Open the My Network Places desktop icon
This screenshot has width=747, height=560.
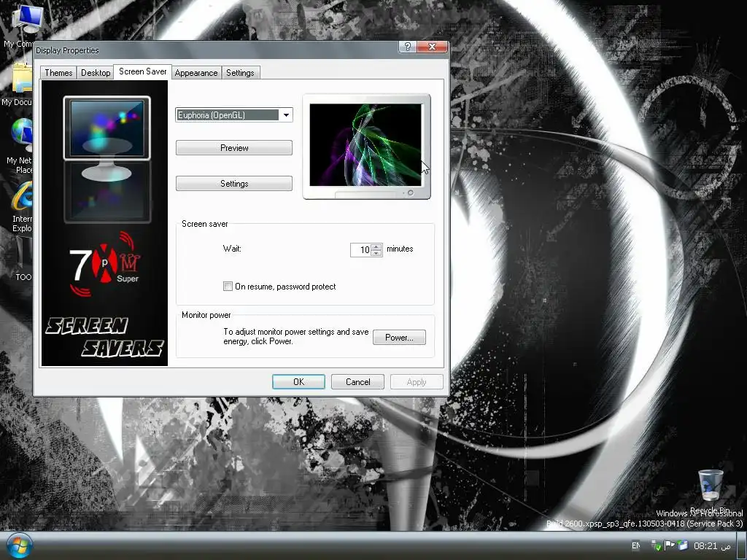point(23,135)
